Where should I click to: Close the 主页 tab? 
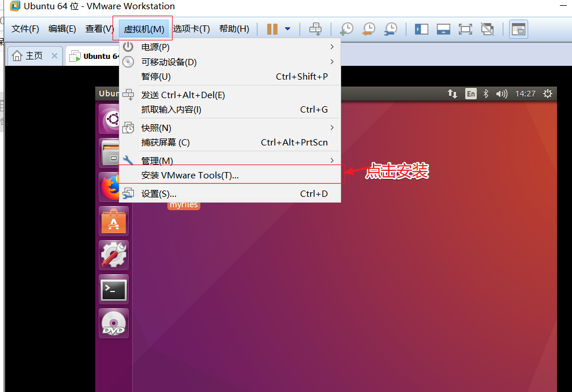tap(54, 56)
